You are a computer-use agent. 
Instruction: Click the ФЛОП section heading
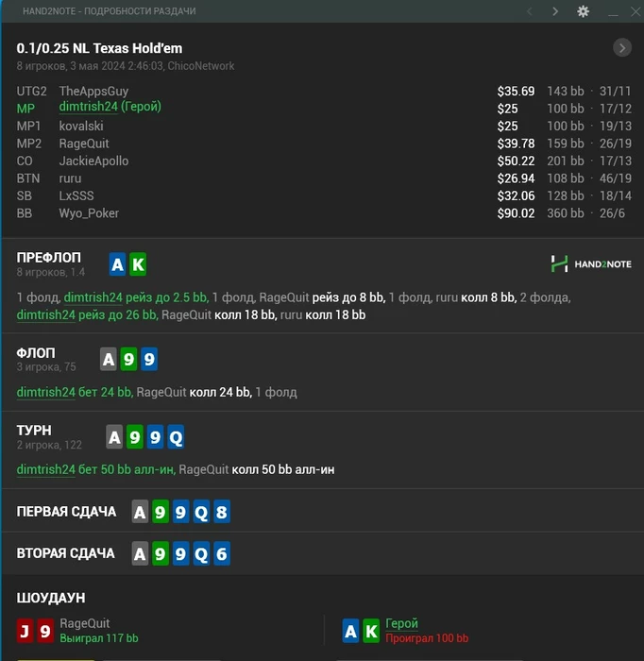pyautogui.click(x=36, y=353)
